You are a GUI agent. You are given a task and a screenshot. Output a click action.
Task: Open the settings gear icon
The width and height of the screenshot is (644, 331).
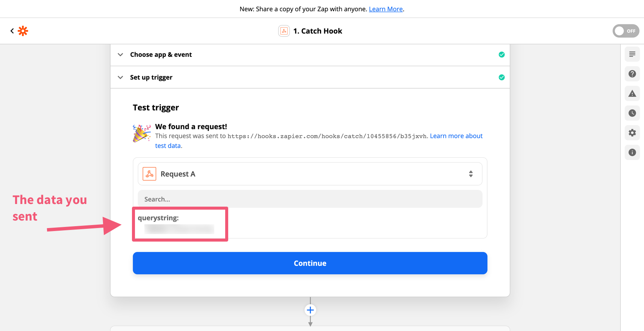[x=632, y=133]
